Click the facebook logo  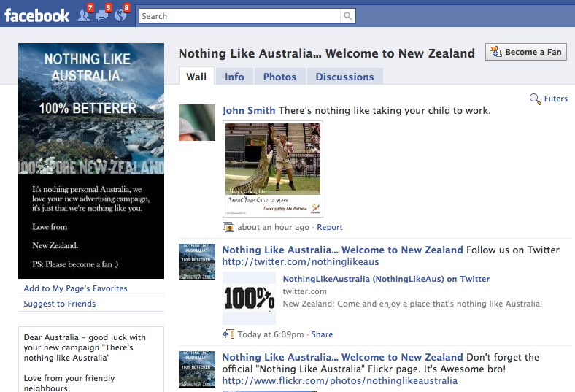tap(36, 16)
